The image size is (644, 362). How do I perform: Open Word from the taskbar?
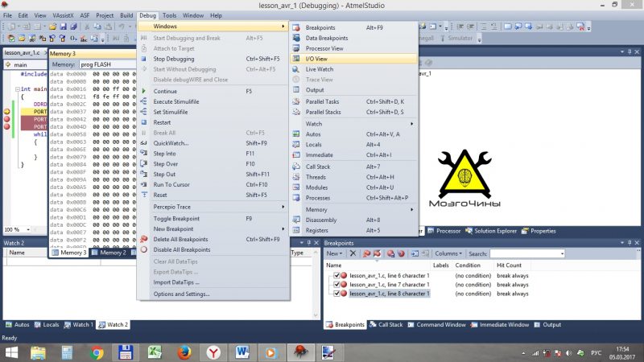pyautogui.click(x=242, y=352)
